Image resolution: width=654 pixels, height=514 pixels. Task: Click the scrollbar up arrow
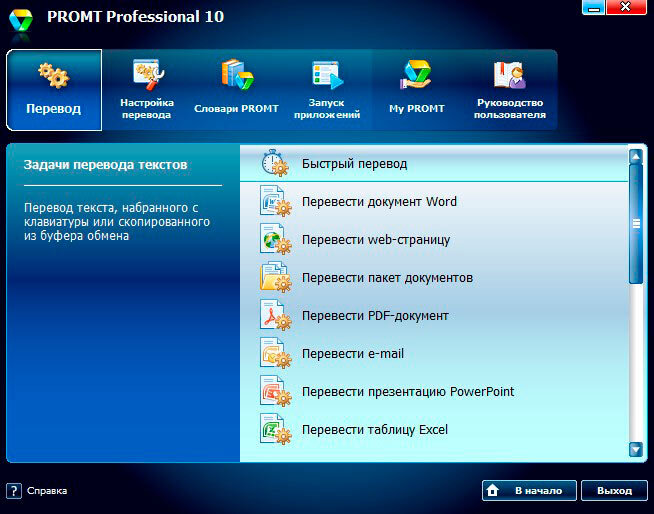pos(636,157)
